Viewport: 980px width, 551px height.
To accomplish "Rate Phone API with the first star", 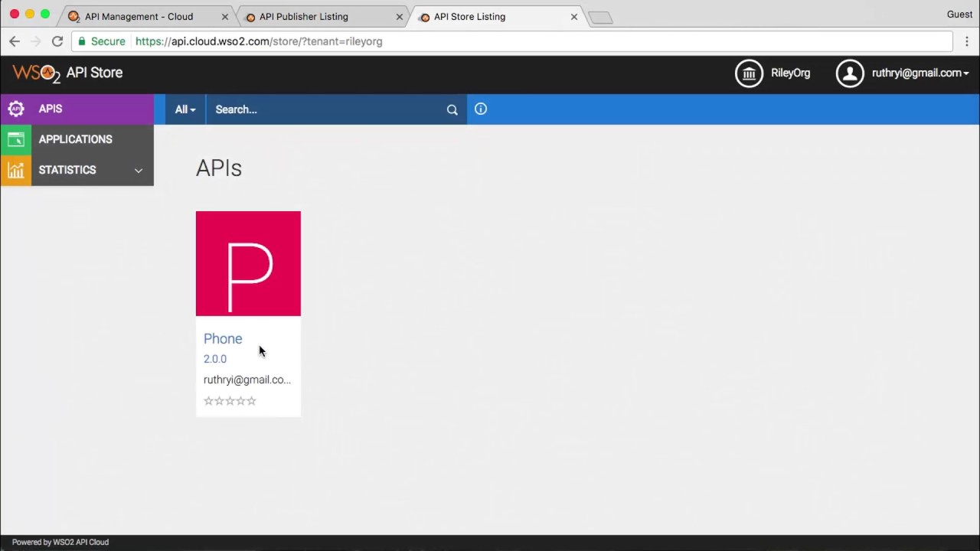I will [x=208, y=401].
